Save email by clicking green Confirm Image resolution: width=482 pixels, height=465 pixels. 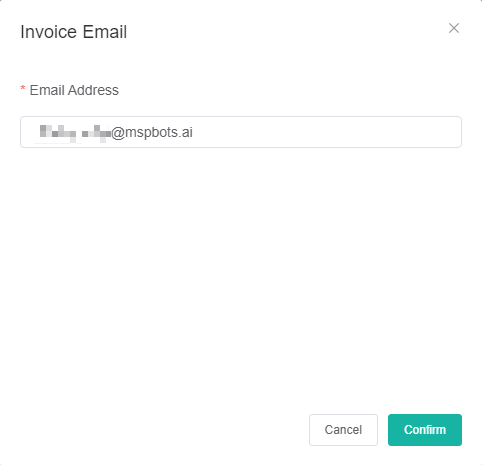[x=425, y=430]
